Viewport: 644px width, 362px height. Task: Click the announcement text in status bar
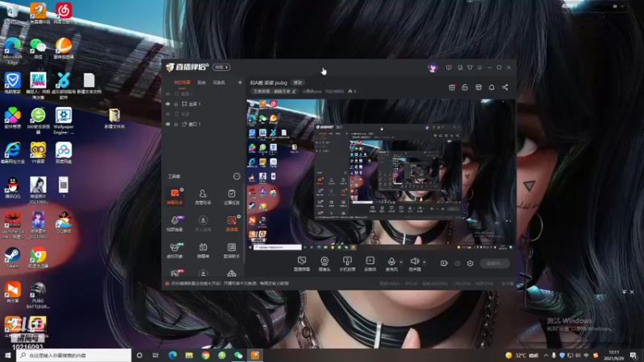(x=230, y=284)
